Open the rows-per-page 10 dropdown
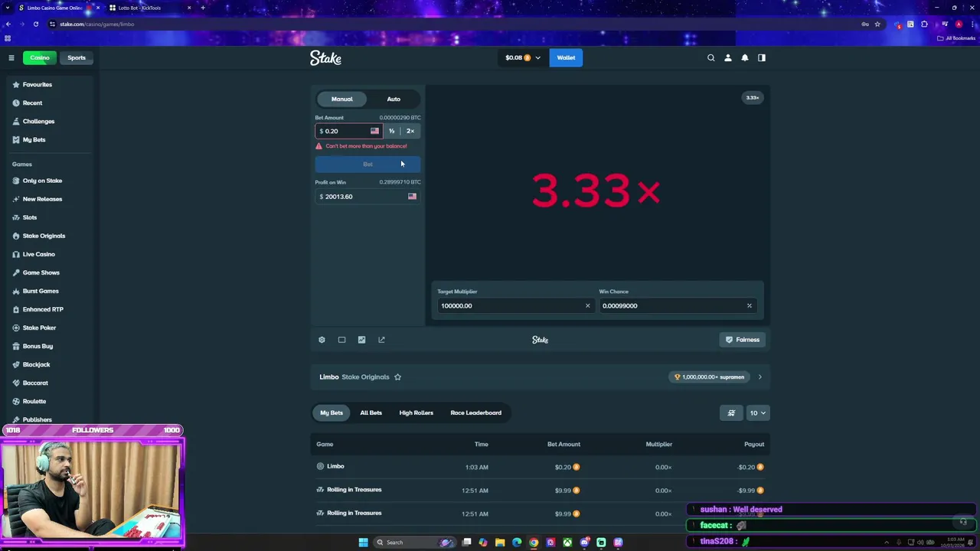This screenshot has width=980, height=551. click(x=757, y=412)
